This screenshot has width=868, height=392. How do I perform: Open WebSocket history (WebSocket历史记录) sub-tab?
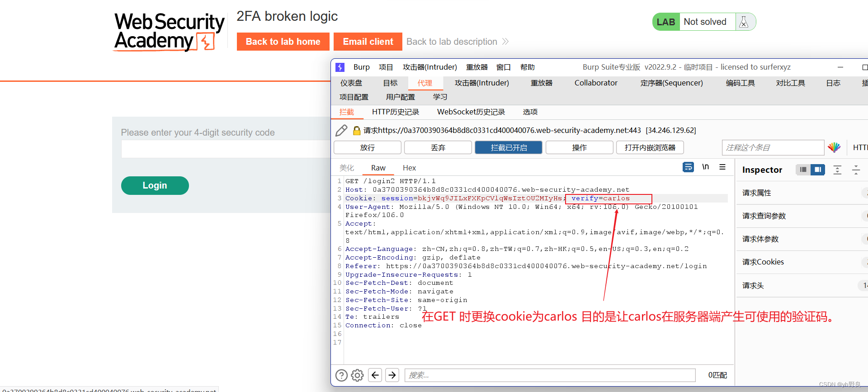coord(471,112)
